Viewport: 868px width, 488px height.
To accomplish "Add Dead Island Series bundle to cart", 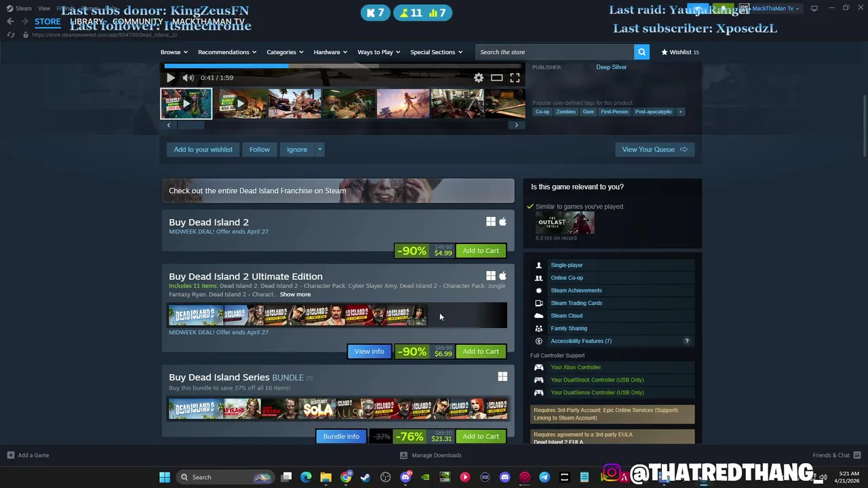I will click(481, 436).
